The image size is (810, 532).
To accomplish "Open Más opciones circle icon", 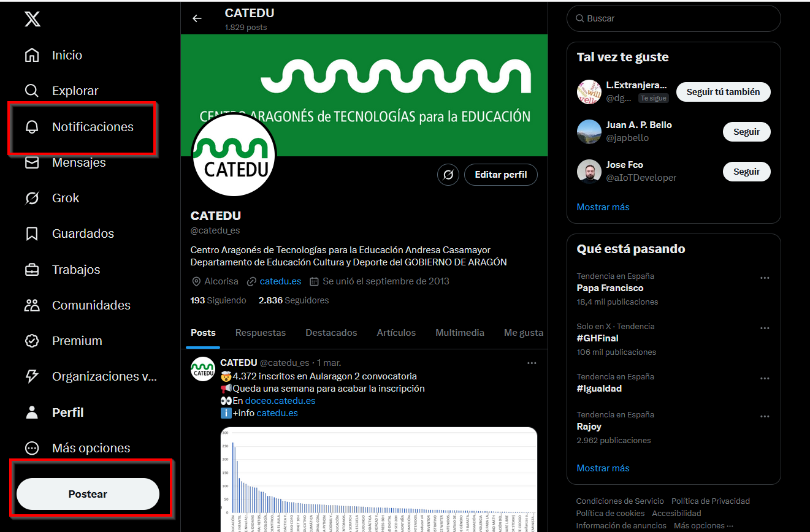I will pos(31,448).
